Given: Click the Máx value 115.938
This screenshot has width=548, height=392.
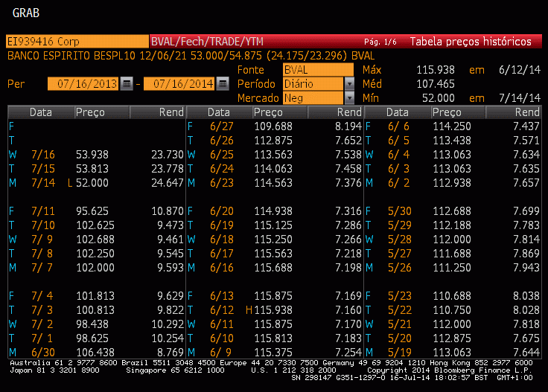Looking at the screenshot, I should coord(436,70).
